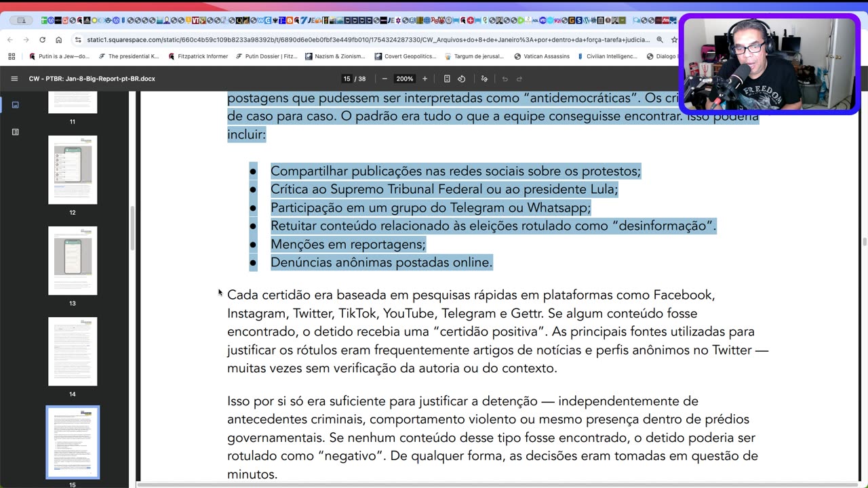Image resolution: width=868 pixels, height=488 pixels.
Task: Click bullet 'Compartilhar publicações nas redes sociais'
Action: (456, 171)
